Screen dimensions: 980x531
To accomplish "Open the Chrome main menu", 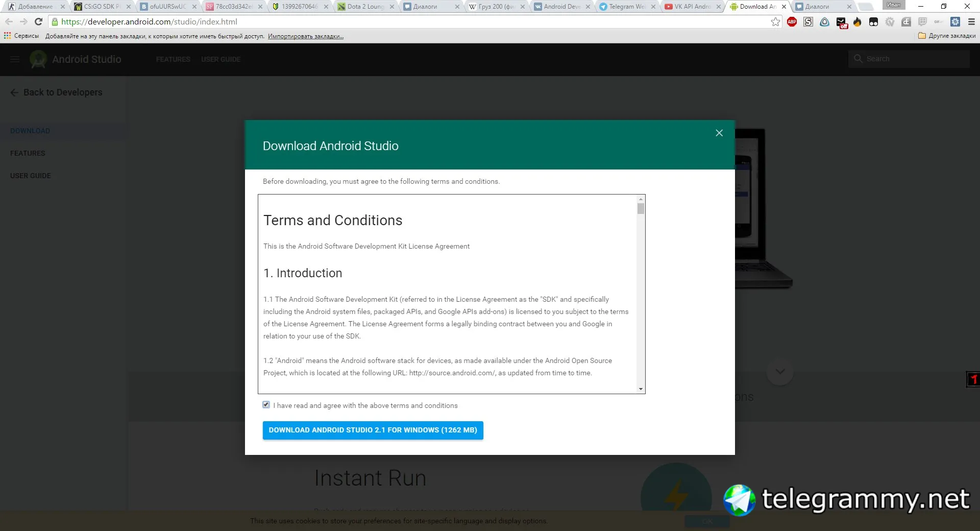I will tap(971, 22).
